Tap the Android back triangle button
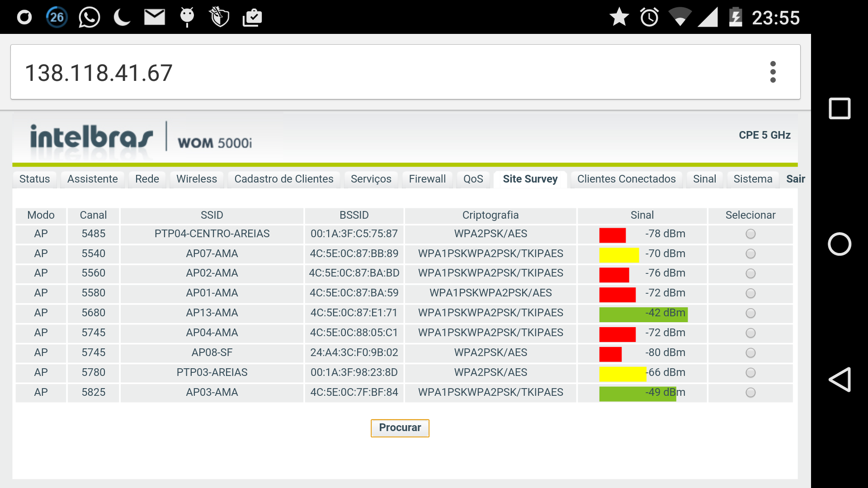The width and height of the screenshot is (868, 488). [x=839, y=380]
